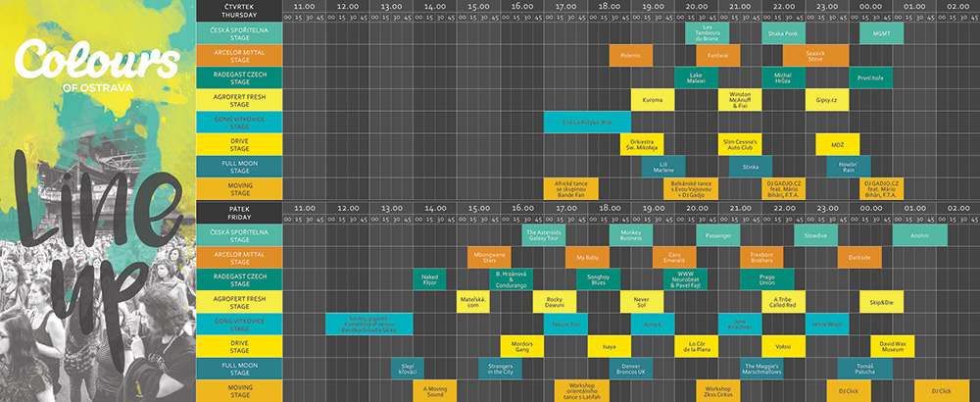Switch to the Pátek Friday day header
Screen dimensions: 980x402
point(239,213)
